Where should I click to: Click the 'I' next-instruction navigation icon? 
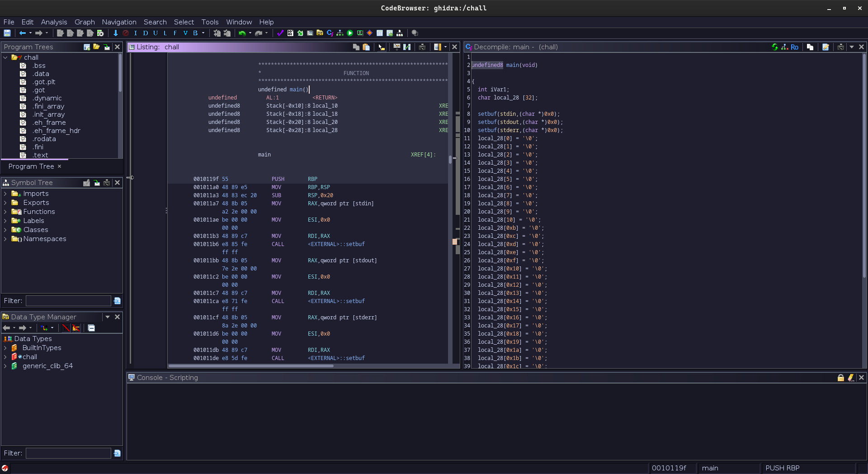[136, 33]
